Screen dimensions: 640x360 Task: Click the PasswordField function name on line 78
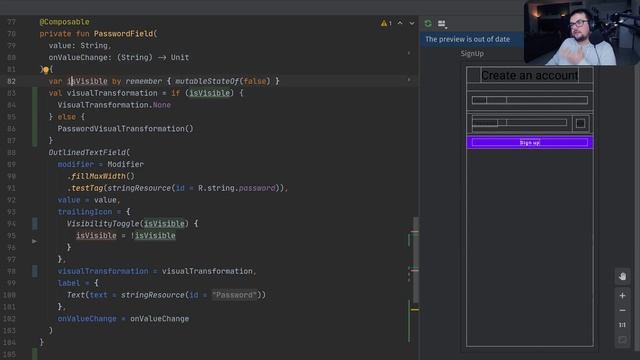click(123, 34)
